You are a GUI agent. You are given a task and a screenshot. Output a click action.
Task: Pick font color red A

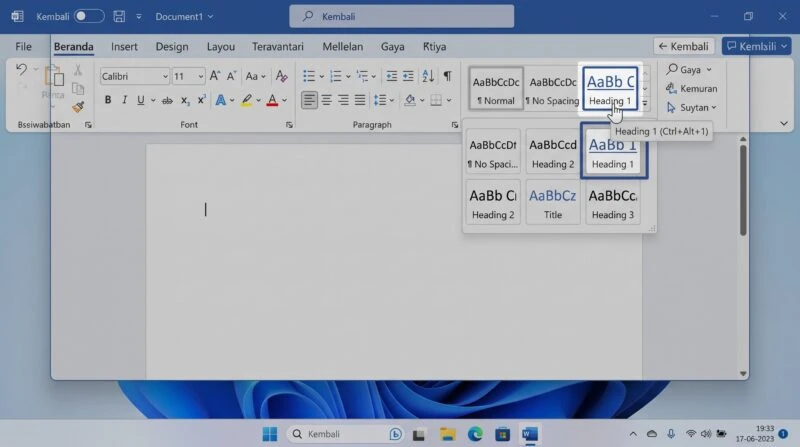[272, 100]
